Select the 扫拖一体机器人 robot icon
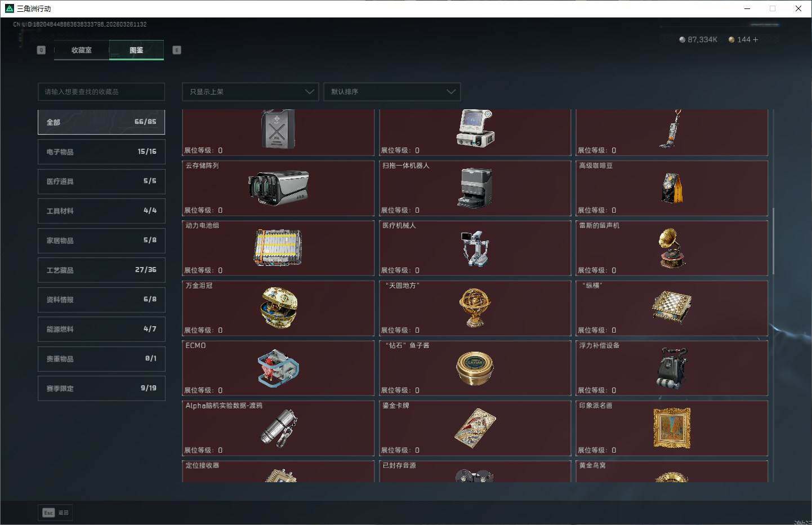Image resolution: width=812 pixels, height=525 pixels. 475,188
